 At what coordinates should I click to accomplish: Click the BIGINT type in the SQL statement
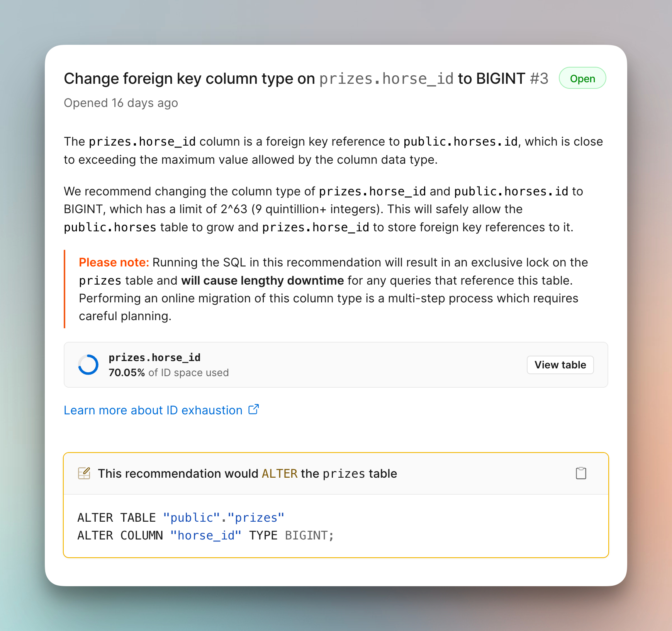(x=307, y=536)
